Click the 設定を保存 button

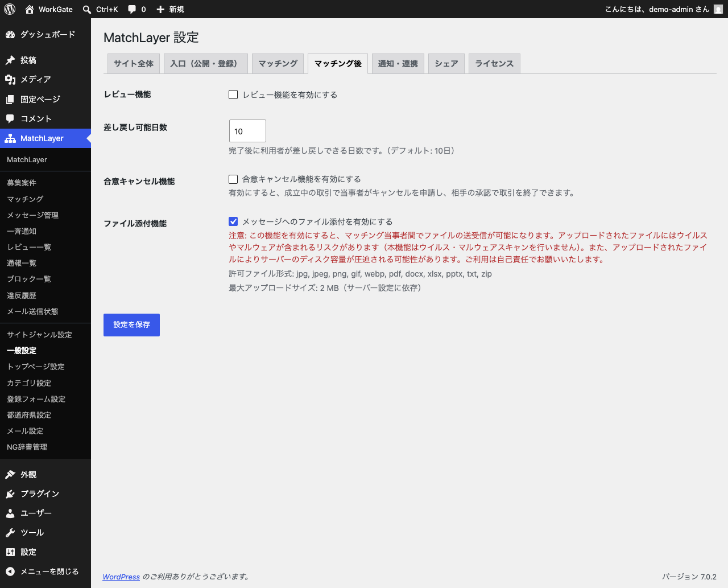pyautogui.click(x=131, y=325)
